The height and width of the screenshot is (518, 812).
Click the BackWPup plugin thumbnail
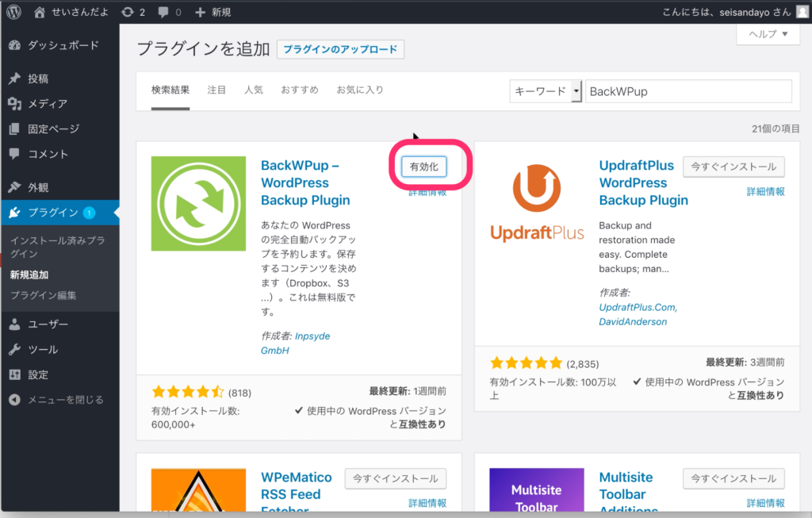coord(198,203)
